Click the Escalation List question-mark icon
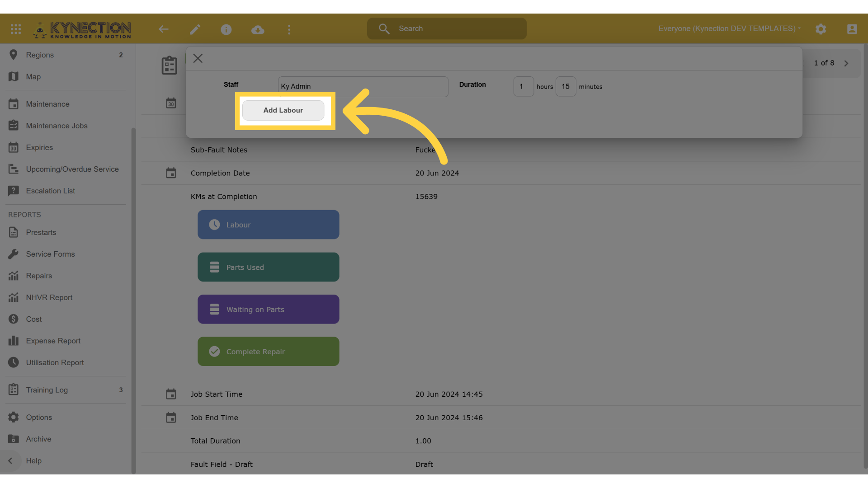The image size is (868, 488). (14, 191)
